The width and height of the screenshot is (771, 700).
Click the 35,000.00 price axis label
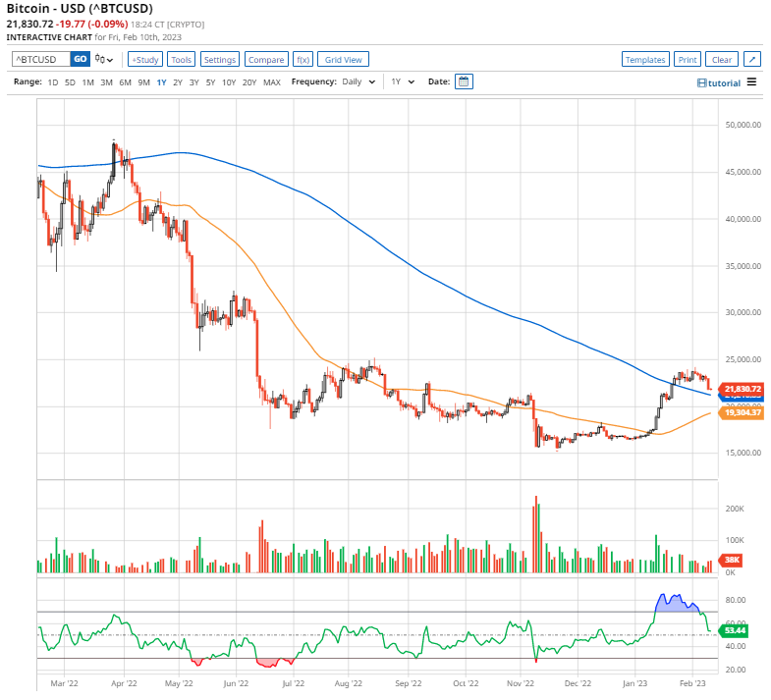click(743, 266)
